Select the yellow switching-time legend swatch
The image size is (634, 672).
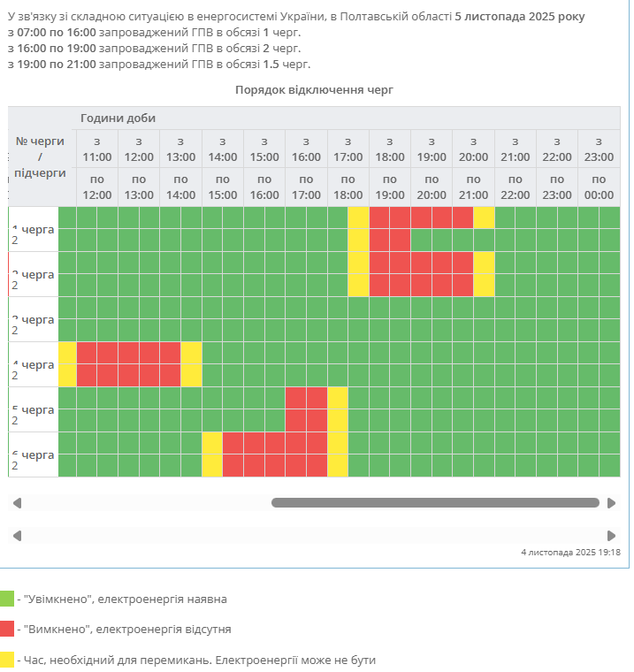7,660
